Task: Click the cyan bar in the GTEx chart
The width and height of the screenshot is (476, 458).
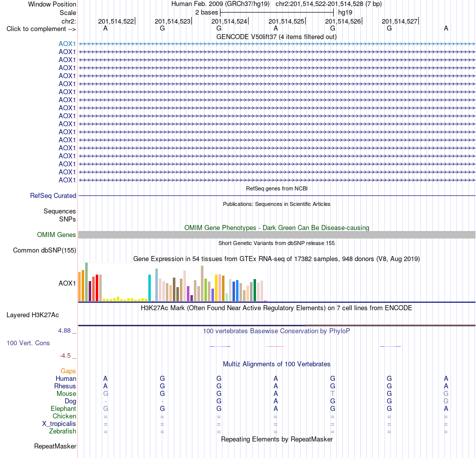Action: click(x=149, y=288)
